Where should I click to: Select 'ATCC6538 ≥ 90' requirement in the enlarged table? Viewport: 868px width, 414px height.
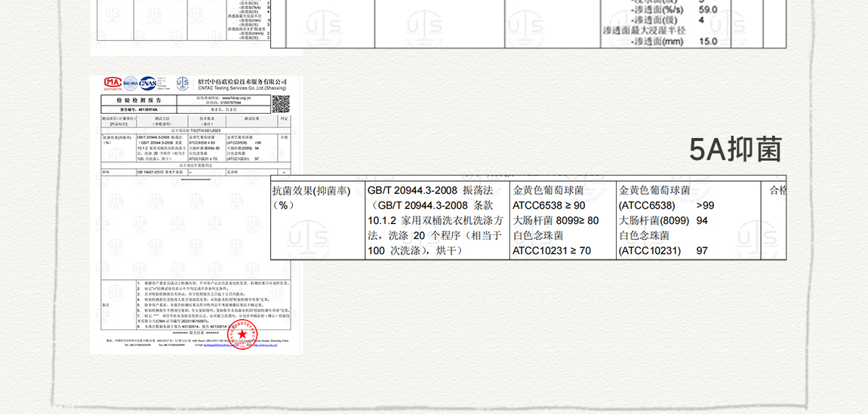point(549,206)
